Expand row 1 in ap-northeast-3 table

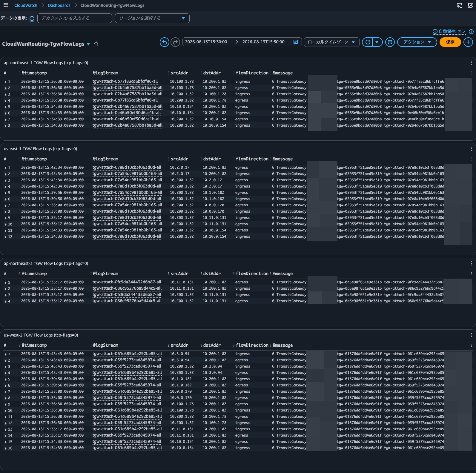[x=5, y=282]
